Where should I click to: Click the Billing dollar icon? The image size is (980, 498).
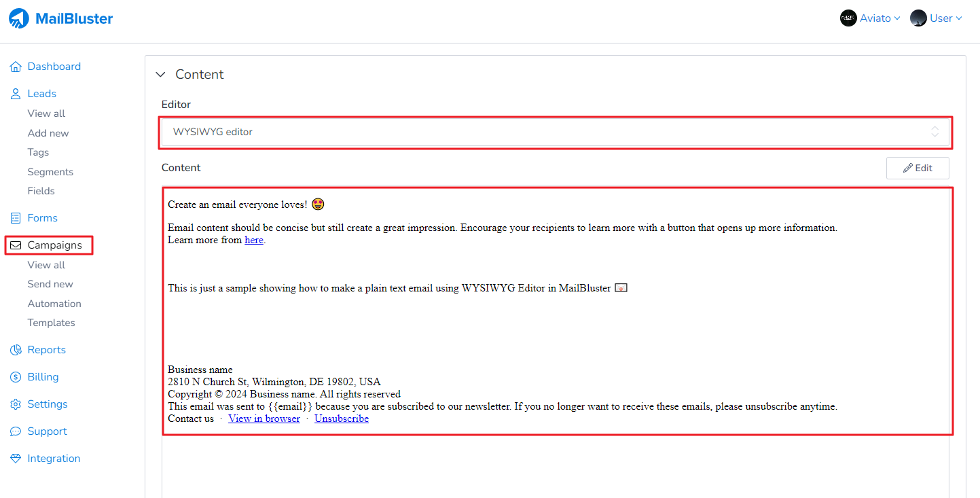tap(16, 377)
